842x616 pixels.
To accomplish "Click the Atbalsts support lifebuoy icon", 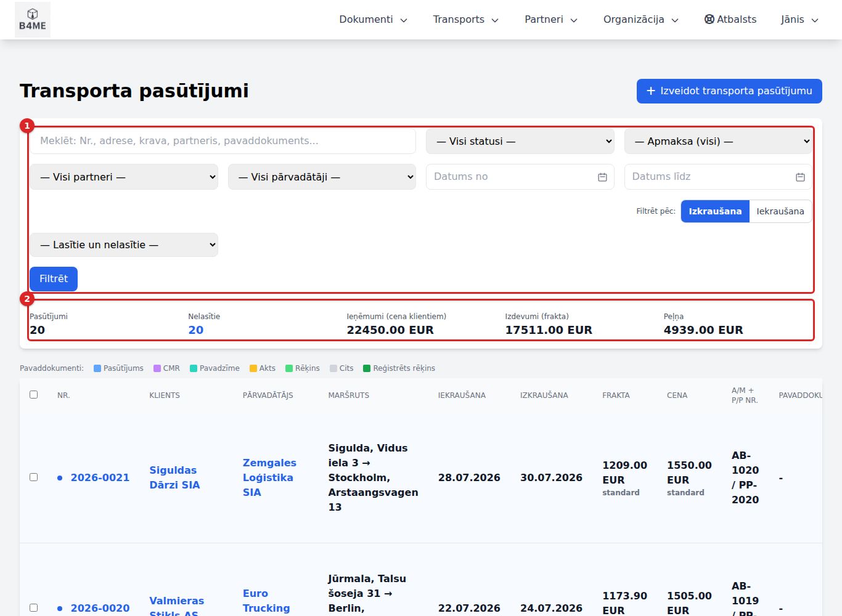I will click(709, 19).
